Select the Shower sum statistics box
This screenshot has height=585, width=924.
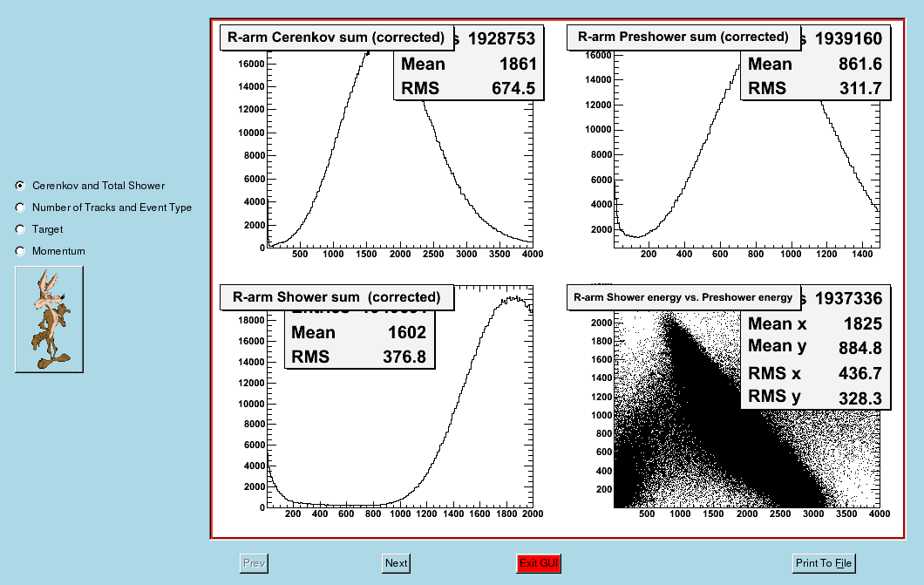pyautogui.click(x=359, y=339)
